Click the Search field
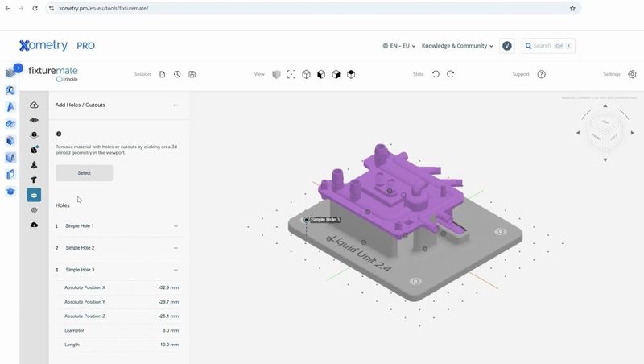Screen dimensions: 644x364 pyautogui.click(x=548, y=46)
